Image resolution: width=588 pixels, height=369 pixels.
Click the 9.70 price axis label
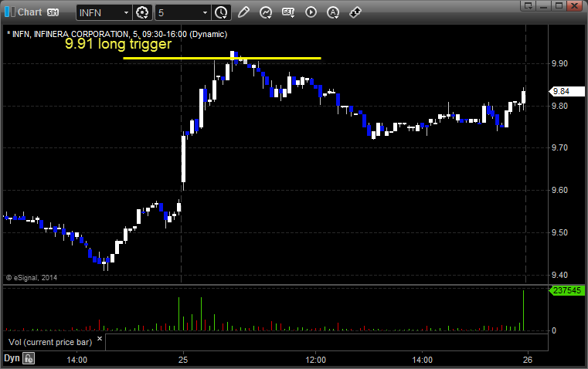[x=559, y=147]
